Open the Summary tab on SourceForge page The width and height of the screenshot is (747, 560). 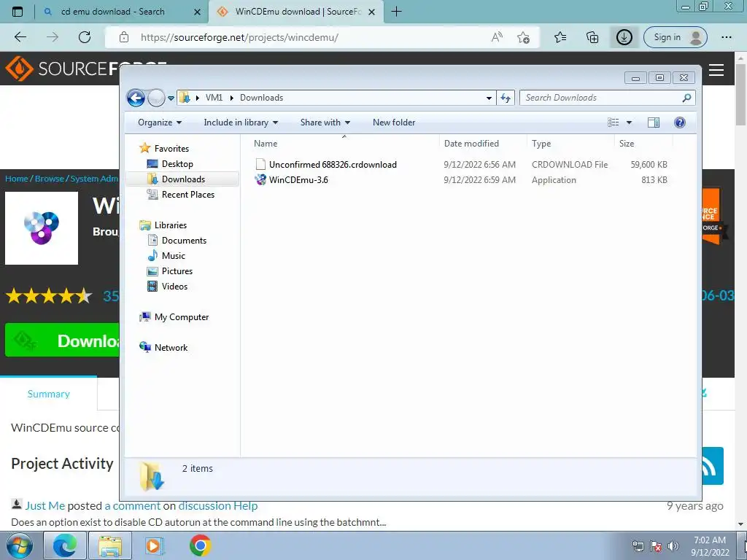49,394
